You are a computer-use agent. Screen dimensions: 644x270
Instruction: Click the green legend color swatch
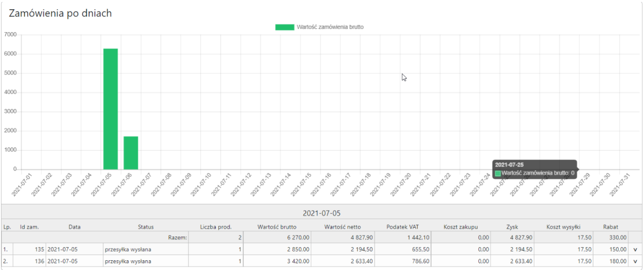pyautogui.click(x=284, y=27)
